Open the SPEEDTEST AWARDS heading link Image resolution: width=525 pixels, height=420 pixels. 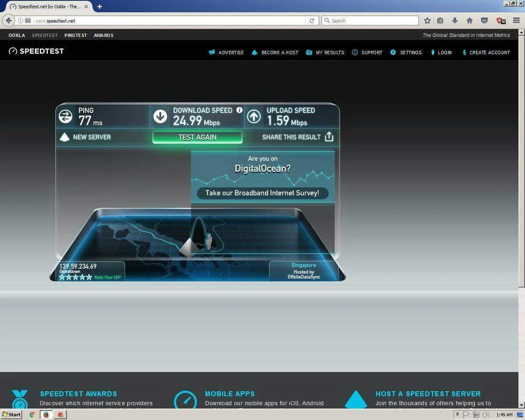78,394
